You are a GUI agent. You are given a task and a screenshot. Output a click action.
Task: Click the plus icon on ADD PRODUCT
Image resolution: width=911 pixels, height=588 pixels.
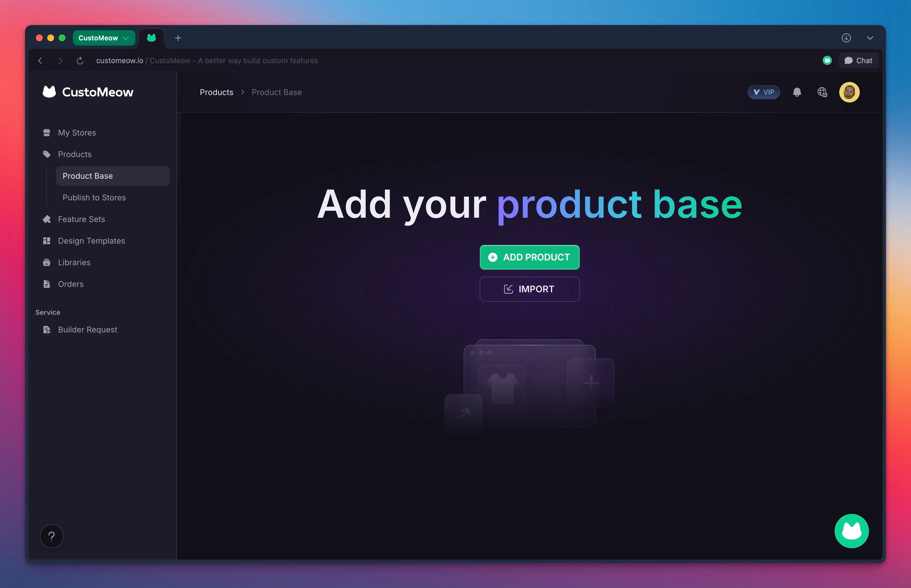pyautogui.click(x=493, y=257)
